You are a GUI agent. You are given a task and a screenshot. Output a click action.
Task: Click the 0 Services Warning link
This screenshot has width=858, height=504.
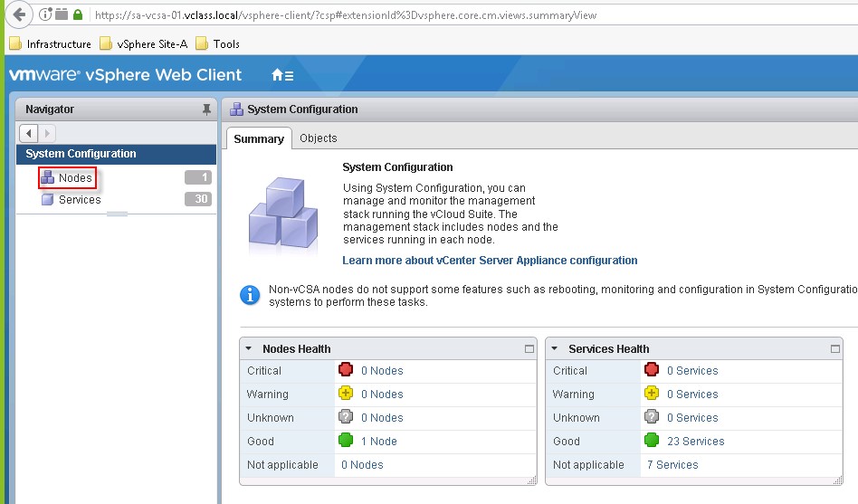pyautogui.click(x=692, y=394)
